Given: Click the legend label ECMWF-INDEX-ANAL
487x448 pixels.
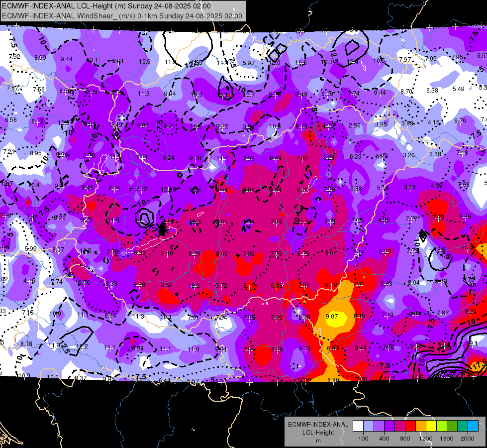Looking at the screenshot, I should [x=318, y=425].
